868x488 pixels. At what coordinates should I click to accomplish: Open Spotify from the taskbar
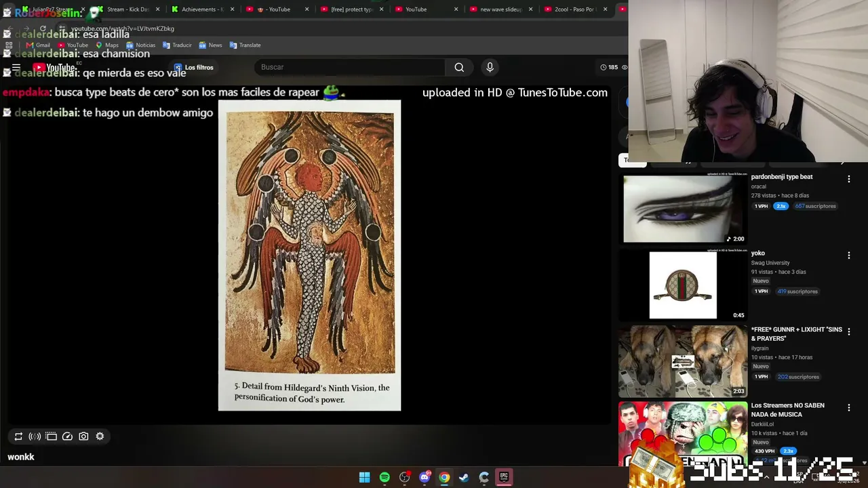384,477
